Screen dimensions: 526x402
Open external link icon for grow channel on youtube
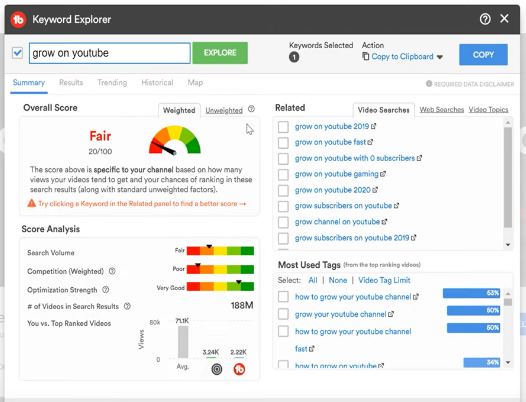[x=384, y=222]
